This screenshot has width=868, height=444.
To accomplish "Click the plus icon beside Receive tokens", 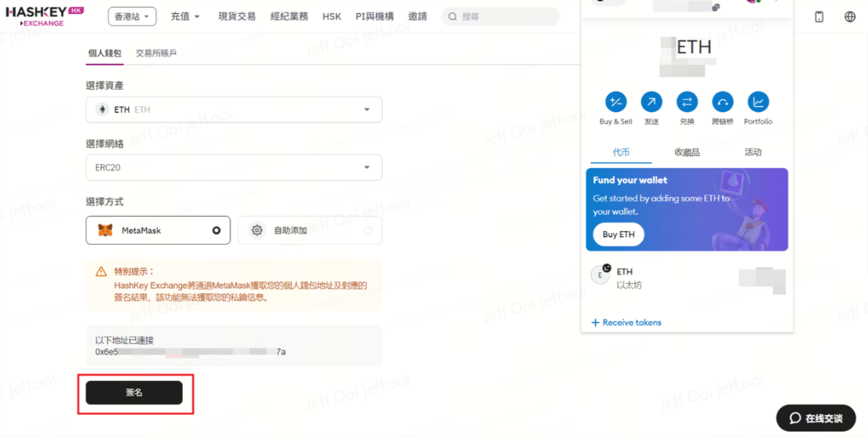I will [596, 322].
